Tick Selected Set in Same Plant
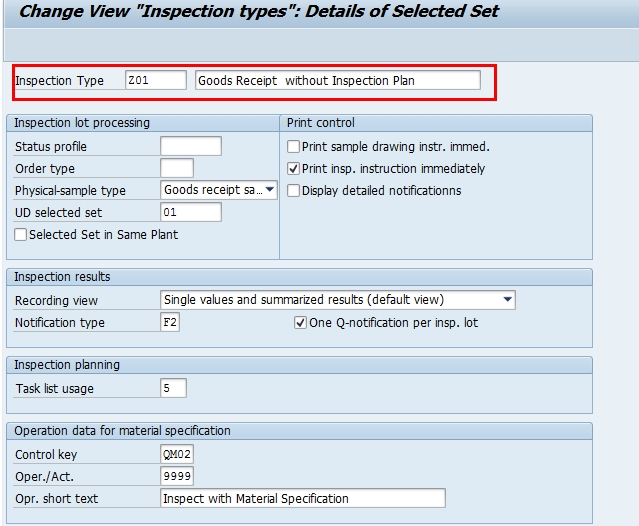The image size is (639, 526). [20, 235]
